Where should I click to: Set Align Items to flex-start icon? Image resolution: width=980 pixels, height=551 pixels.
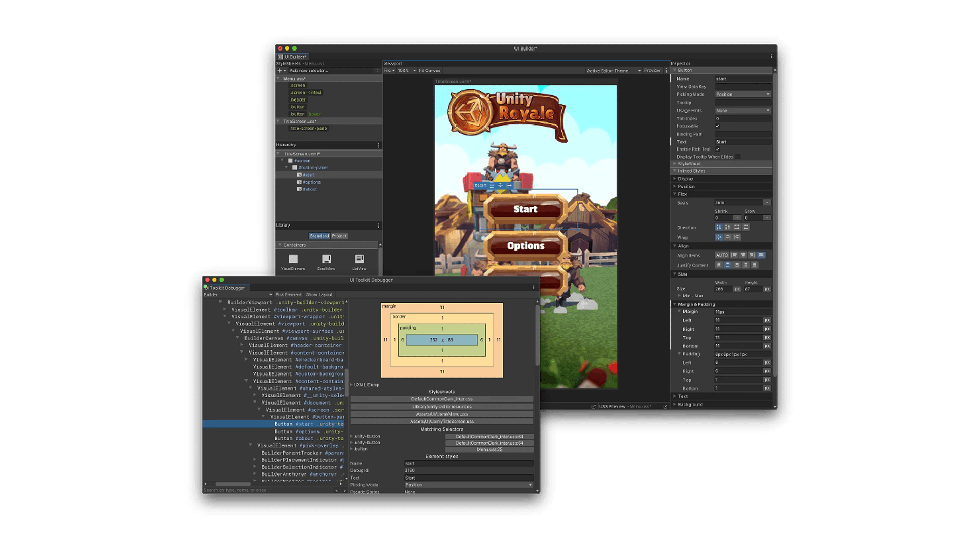734,255
